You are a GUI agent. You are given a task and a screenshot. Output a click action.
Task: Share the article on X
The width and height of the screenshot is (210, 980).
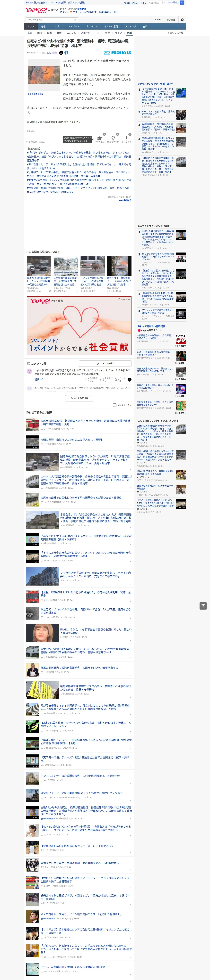[61, 53]
